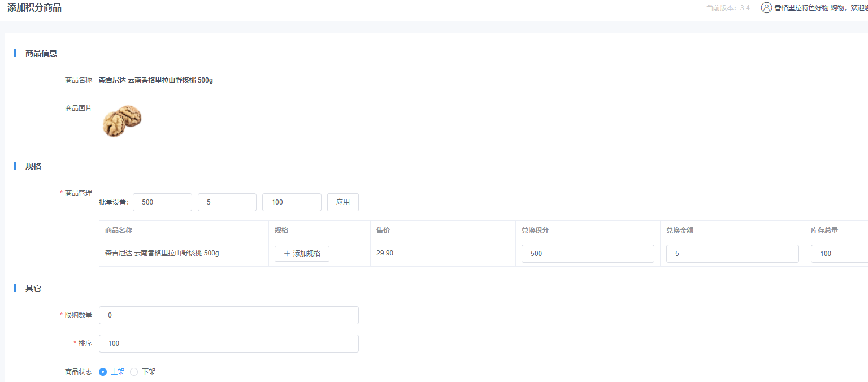Click the 当前版本 3.4 version label
Screen dimensions: 868x382
[x=728, y=8]
